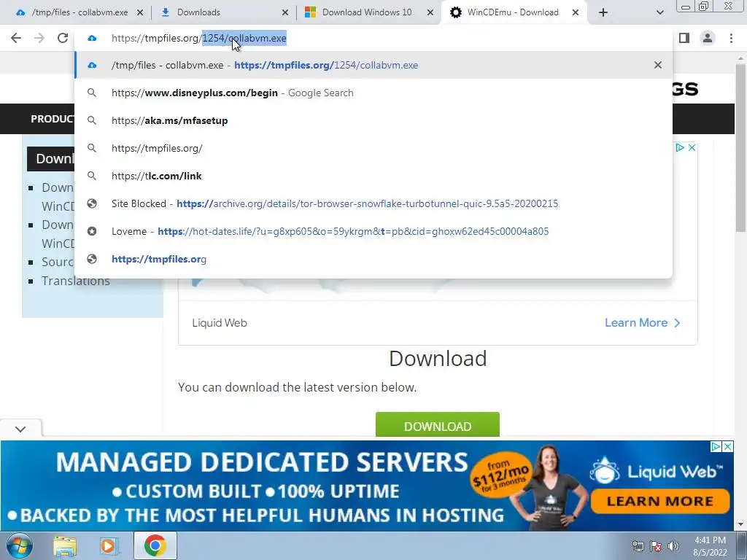This screenshot has height=560, width=747.
Task: Close the Downloads tab
Action: click(285, 12)
